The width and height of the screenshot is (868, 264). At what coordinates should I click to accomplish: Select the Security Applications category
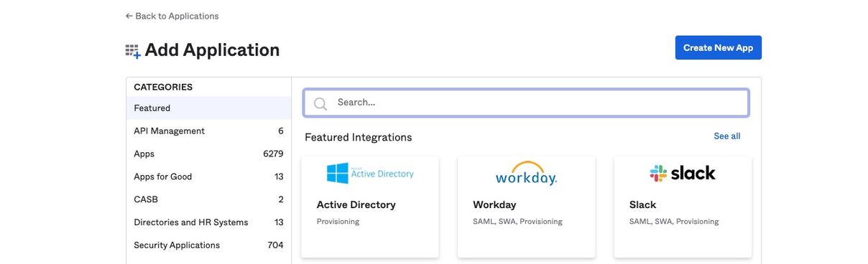(208, 245)
